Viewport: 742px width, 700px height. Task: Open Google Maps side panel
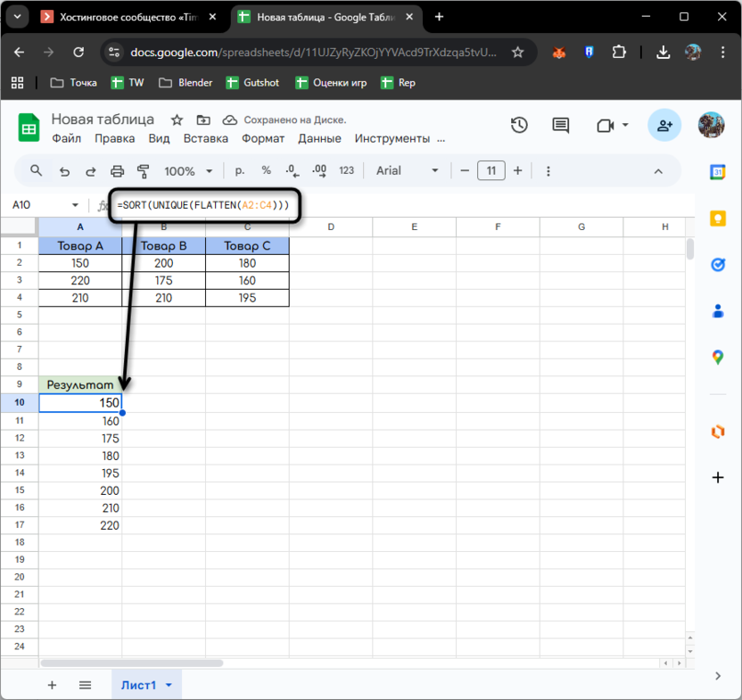[718, 358]
